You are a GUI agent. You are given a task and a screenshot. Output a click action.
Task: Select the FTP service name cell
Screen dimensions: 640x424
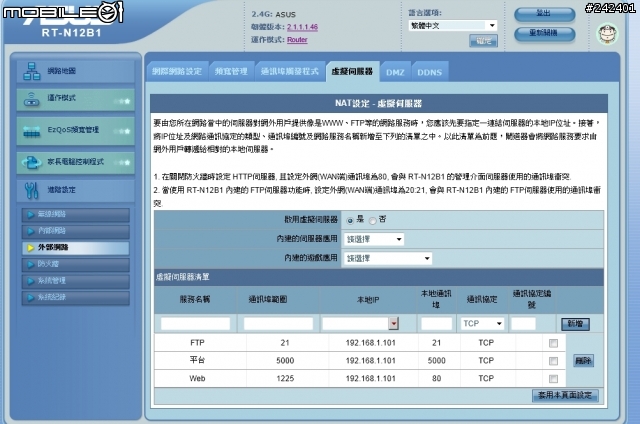pyautogui.click(x=197, y=343)
